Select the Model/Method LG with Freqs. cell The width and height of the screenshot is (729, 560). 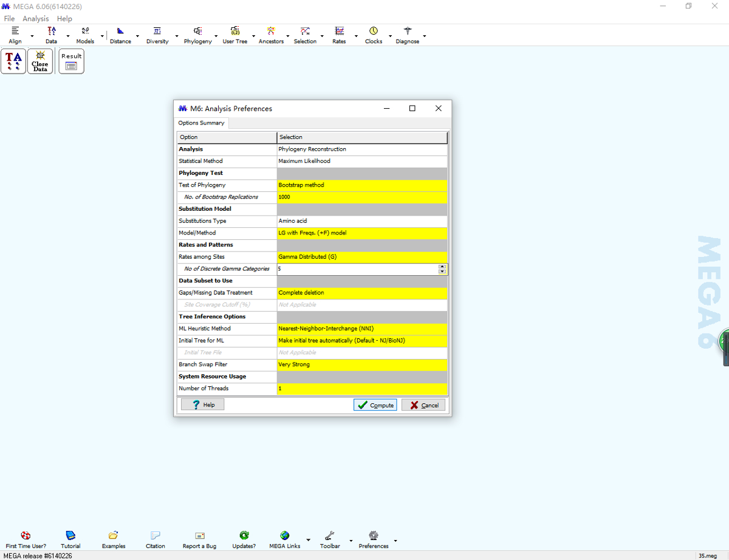point(361,233)
